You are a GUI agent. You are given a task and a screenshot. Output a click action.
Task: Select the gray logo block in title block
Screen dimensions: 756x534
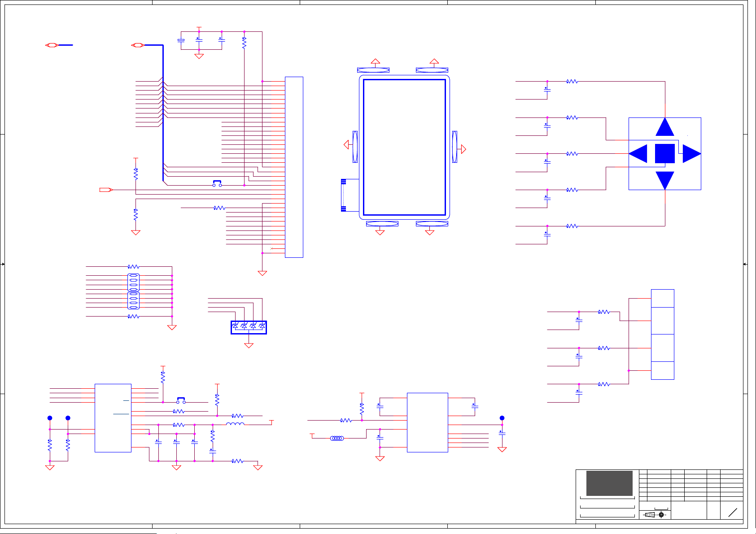click(x=609, y=483)
